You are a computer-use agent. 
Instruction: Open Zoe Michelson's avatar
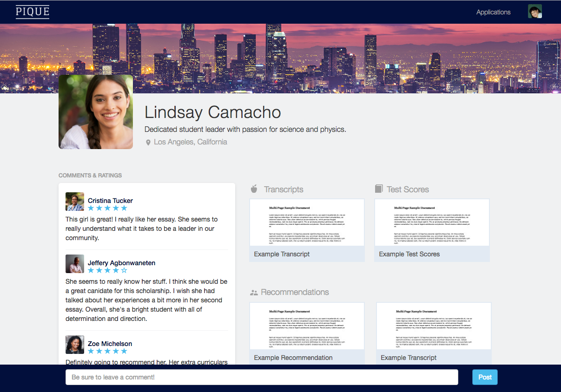click(75, 345)
